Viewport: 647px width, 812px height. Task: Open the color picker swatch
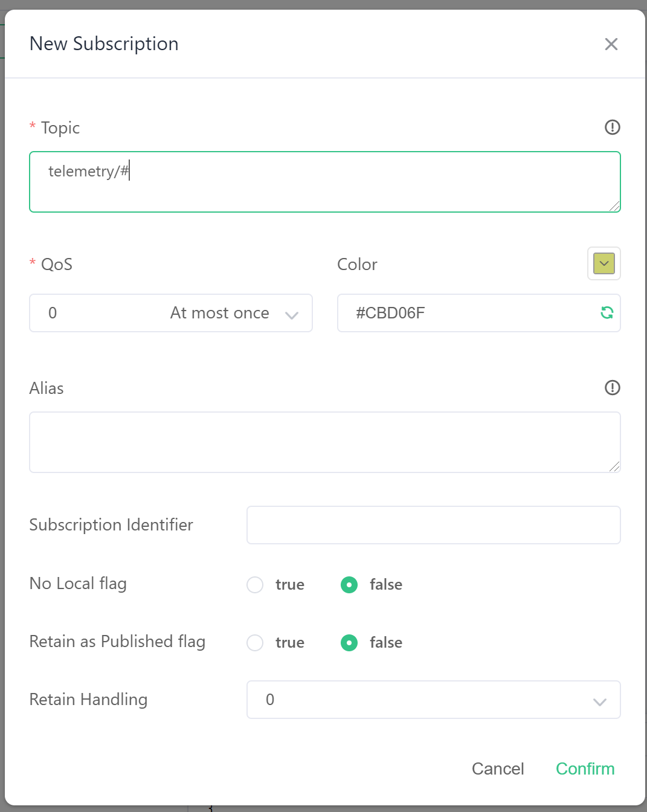tap(604, 263)
